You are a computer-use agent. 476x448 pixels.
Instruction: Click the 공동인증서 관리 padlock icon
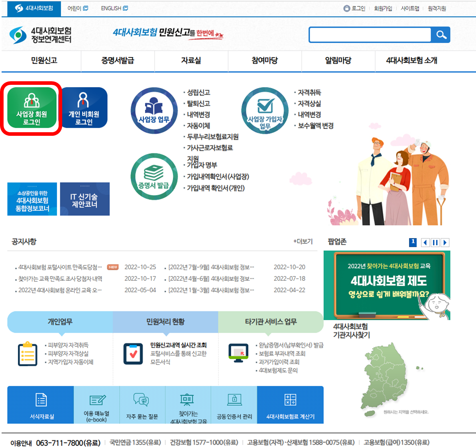pyautogui.click(x=234, y=399)
